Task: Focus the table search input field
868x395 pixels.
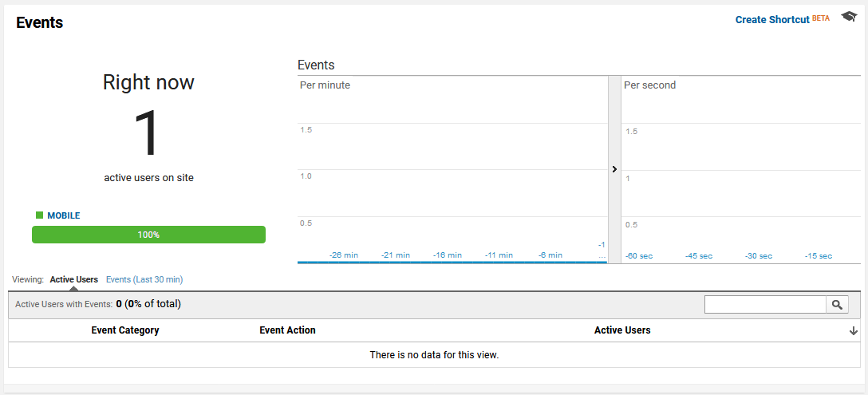Action: pyautogui.click(x=765, y=304)
